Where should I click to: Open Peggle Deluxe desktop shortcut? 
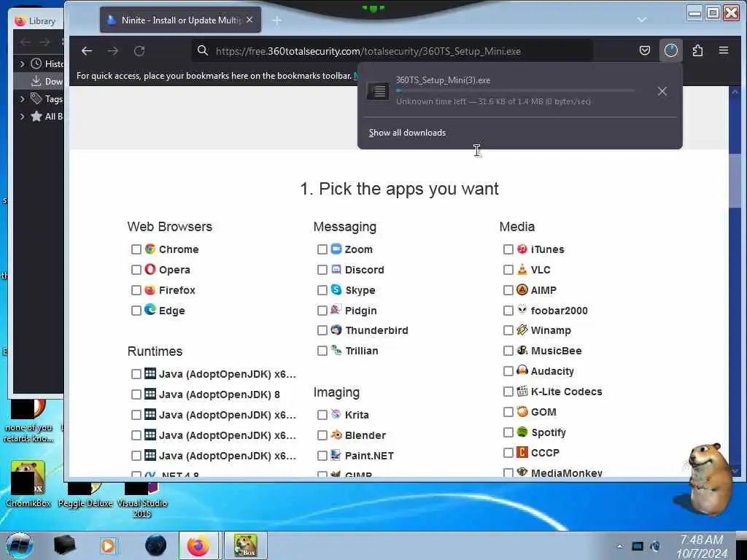click(x=85, y=495)
